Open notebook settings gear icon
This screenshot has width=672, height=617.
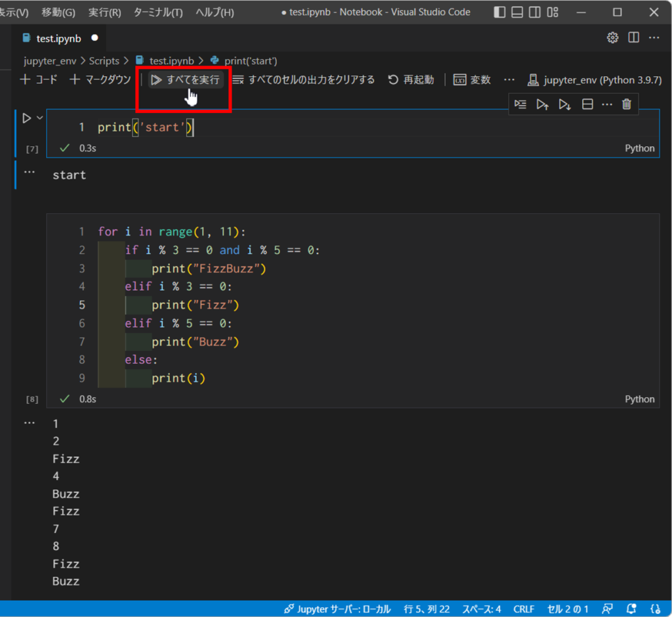612,37
